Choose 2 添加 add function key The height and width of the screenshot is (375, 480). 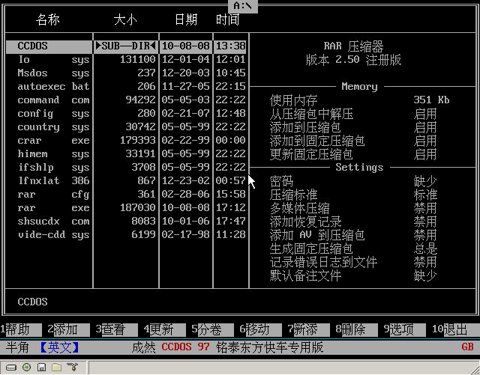[x=68, y=330]
